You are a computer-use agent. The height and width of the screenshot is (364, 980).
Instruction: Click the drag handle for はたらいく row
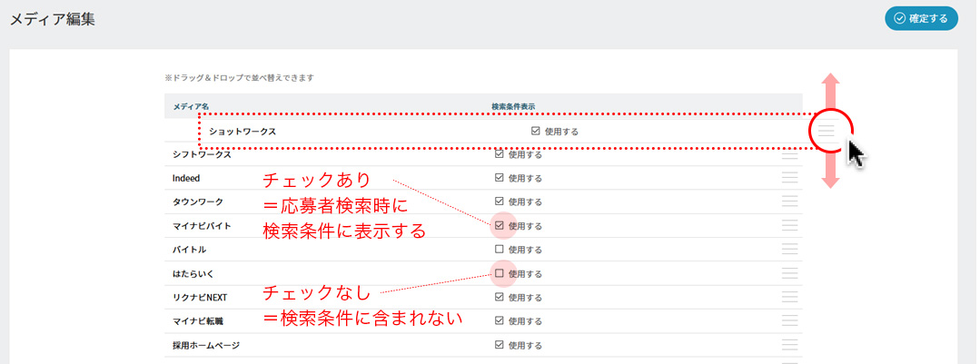pos(789,273)
